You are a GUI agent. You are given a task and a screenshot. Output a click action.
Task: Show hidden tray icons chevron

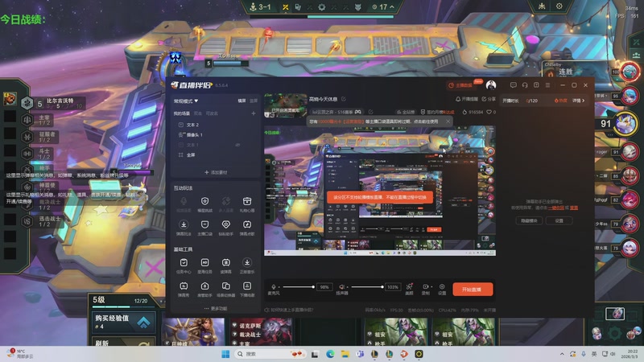562,354
